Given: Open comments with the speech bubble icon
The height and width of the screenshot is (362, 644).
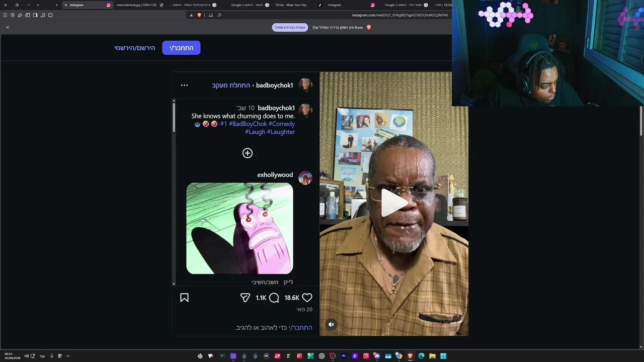Looking at the screenshot, I should 274,298.
